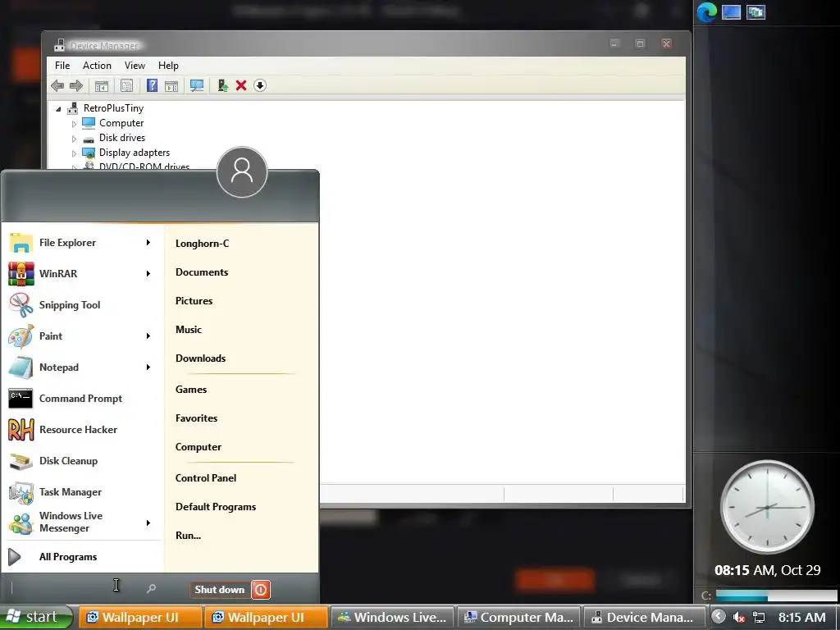The image size is (840, 630).
Task: Click the Show Desktop icon in sidebar
Action: (x=731, y=11)
